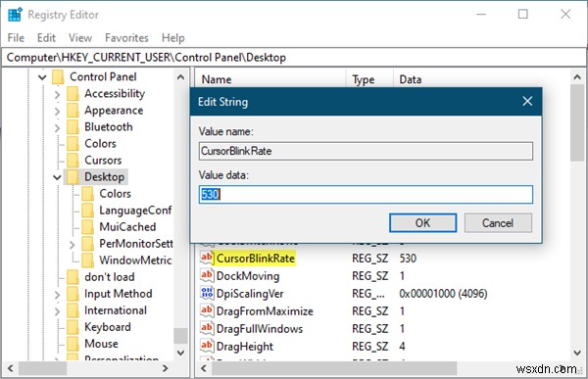Open the View menu
588x379 pixels.
point(80,38)
